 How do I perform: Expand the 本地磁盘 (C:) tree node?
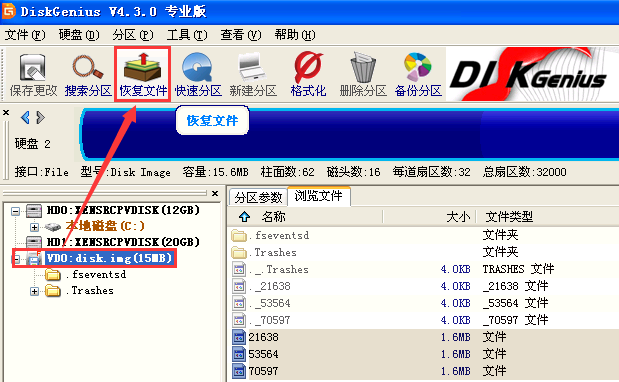34,227
